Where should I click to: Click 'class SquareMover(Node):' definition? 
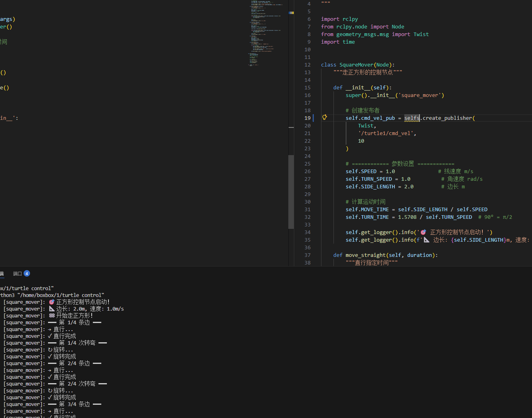(358, 65)
